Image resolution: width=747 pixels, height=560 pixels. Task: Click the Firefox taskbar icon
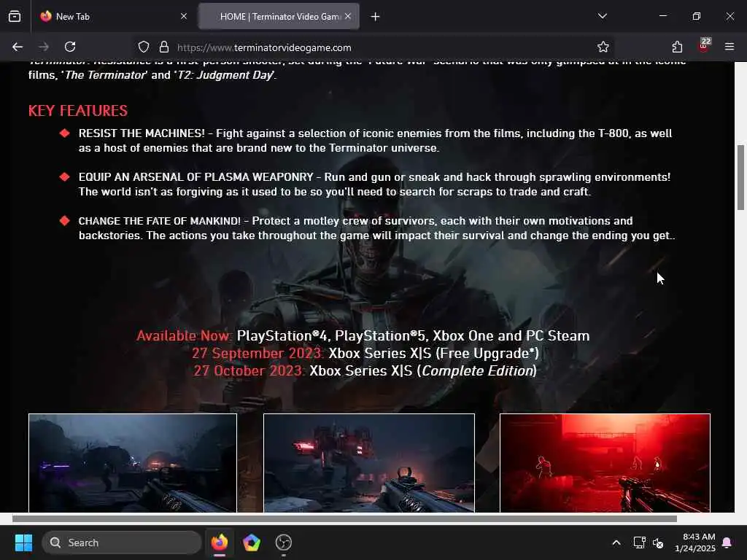click(x=219, y=542)
